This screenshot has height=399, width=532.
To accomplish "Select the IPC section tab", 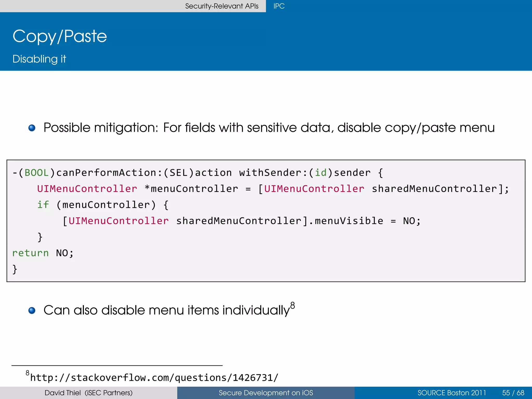I will click(x=279, y=6).
